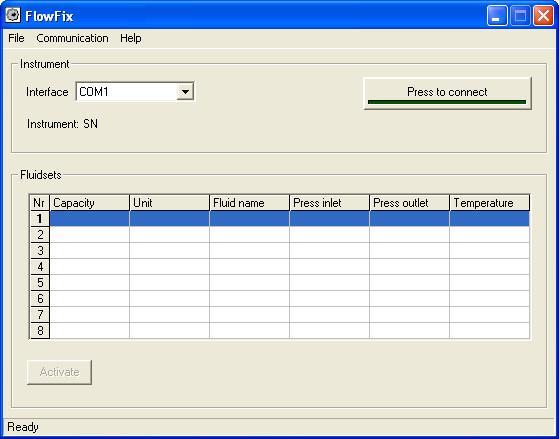Open the Help menu
Viewport: 559px width, 439px height.
tap(131, 38)
